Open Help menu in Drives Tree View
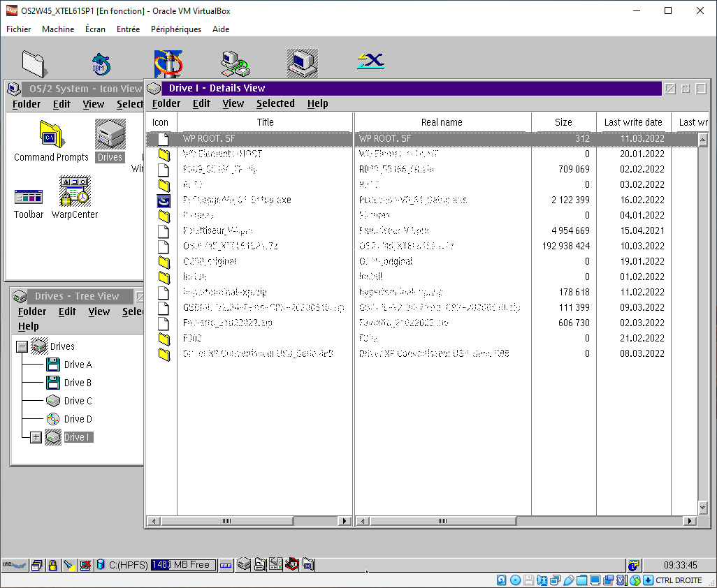Image resolution: width=717 pixels, height=588 pixels. 29,326
